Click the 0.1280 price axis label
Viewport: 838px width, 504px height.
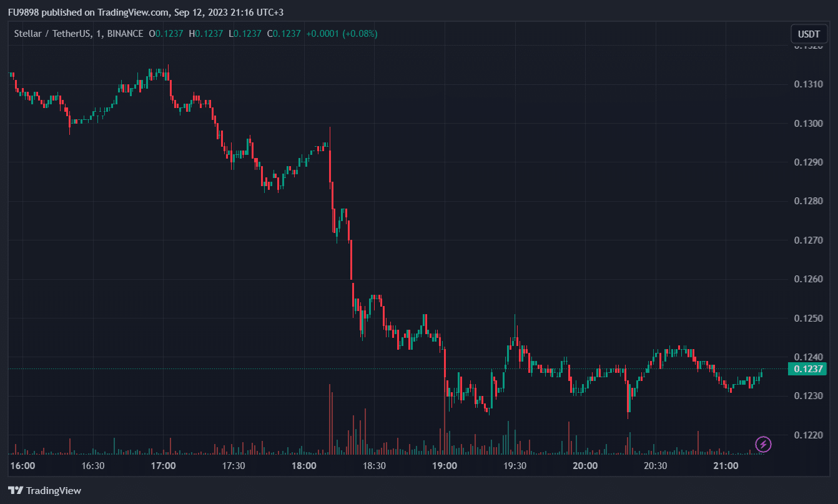click(x=809, y=201)
